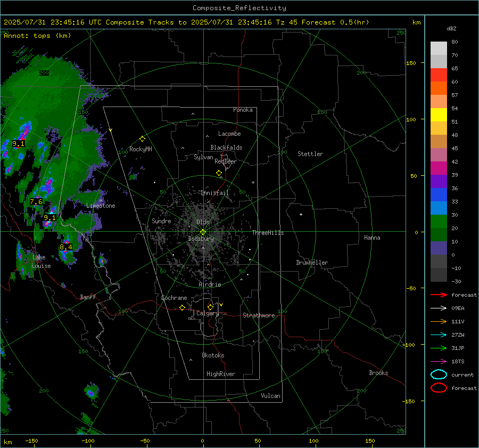This screenshot has width=479, height=448.
Task: Click the Ponoka city label
Action: point(243,110)
